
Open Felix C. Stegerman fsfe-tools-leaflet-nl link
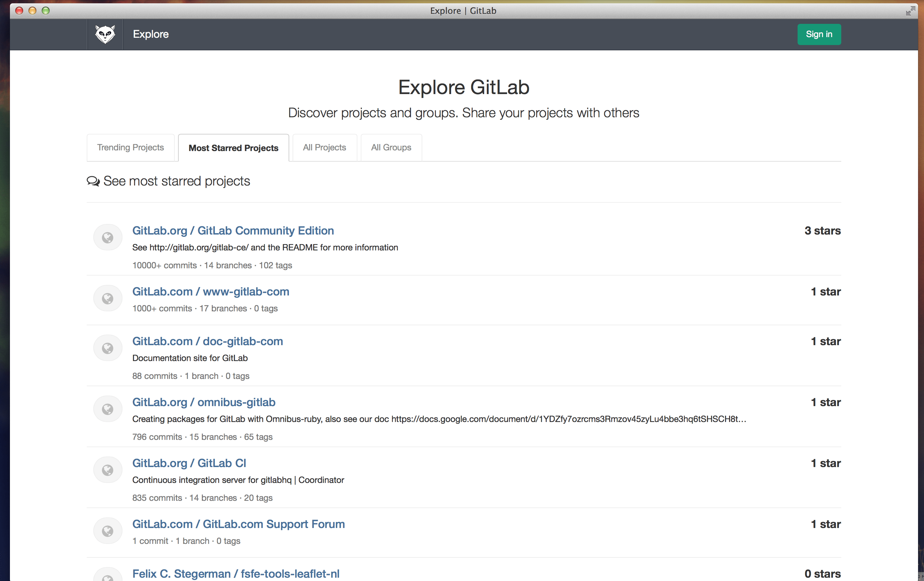236,574
